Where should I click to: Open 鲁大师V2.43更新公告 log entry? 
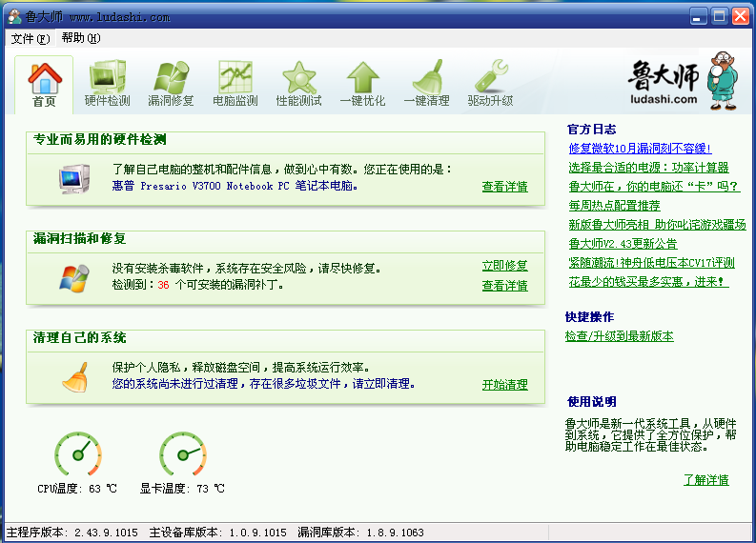[623, 244]
